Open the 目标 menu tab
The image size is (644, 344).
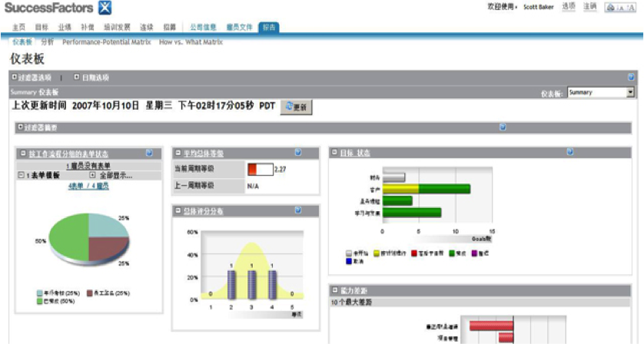[41, 27]
